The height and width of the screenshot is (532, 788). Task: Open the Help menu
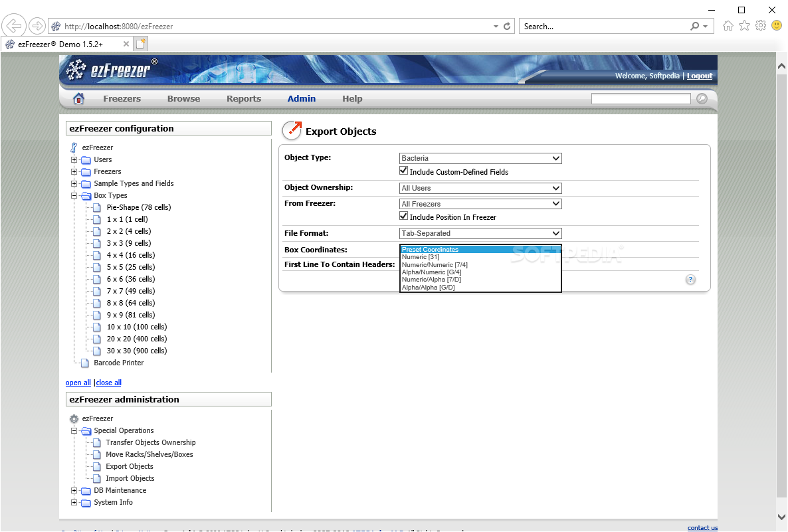(352, 99)
